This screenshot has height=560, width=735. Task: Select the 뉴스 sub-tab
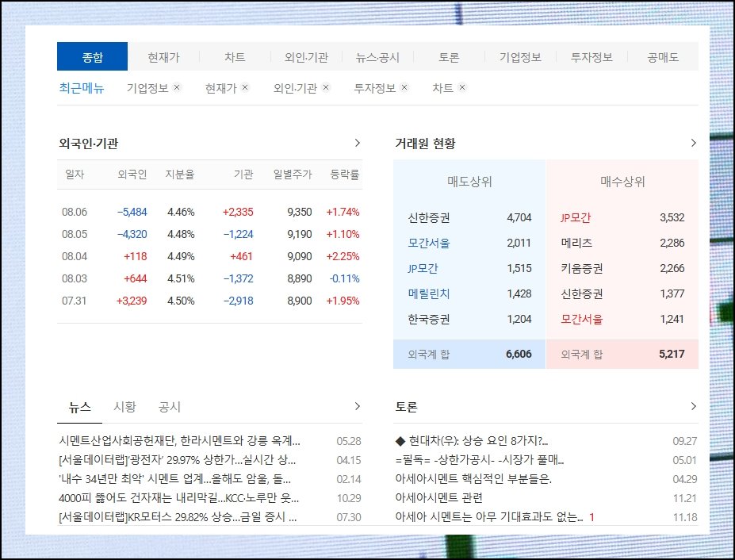(80, 407)
